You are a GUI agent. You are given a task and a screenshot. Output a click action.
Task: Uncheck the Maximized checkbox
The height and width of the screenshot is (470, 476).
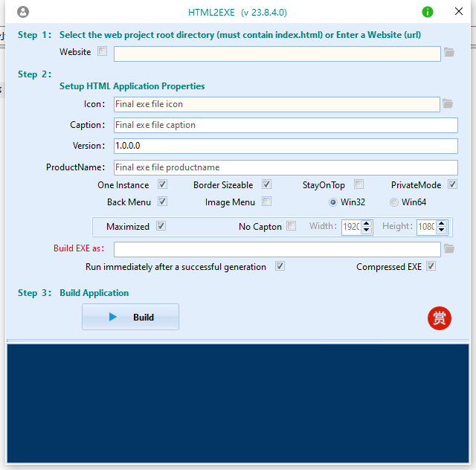click(x=161, y=226)
